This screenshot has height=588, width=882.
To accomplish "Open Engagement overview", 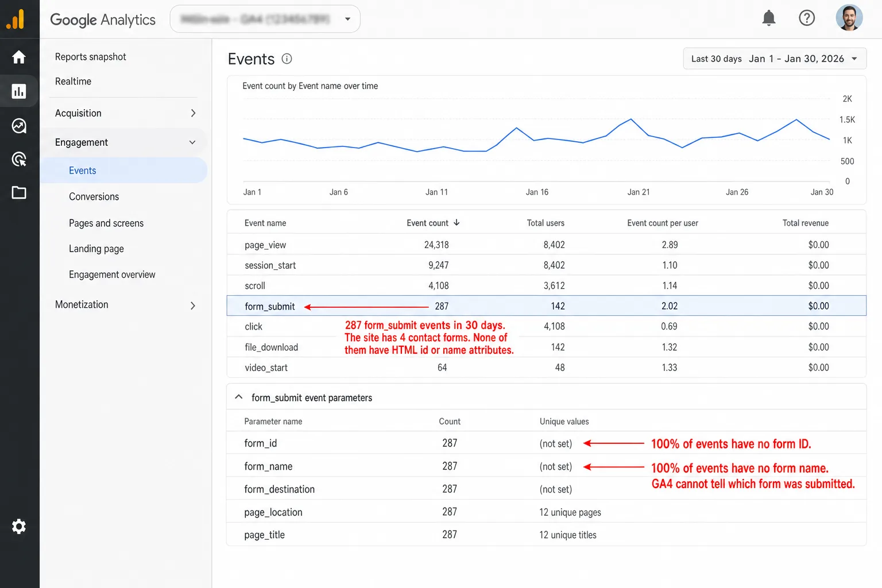I will click(112, 274).
